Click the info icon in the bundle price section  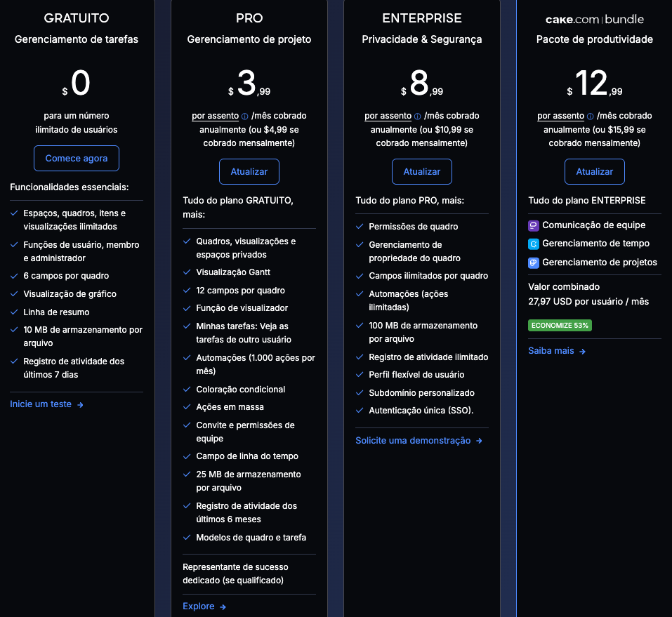click(591, 116)
